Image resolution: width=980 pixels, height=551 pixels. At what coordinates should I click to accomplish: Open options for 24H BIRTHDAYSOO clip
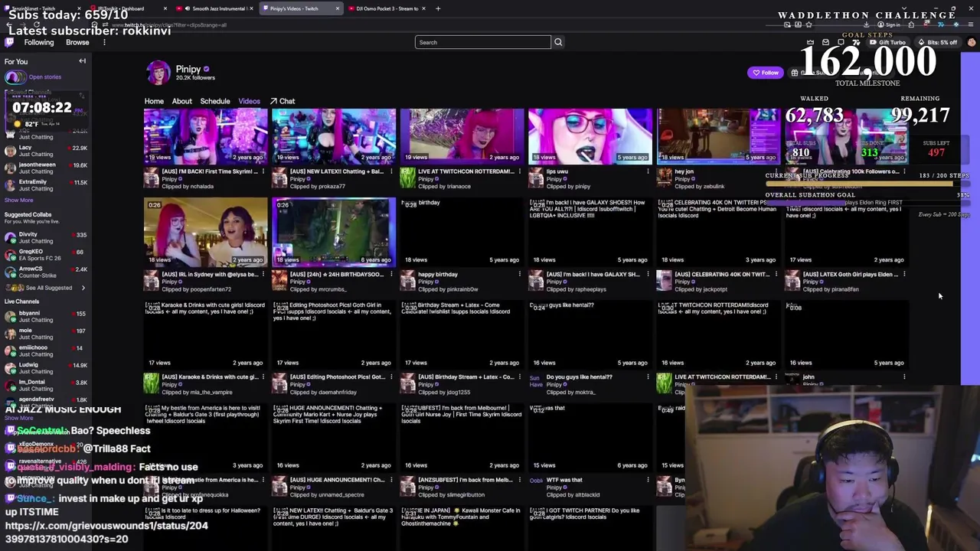pyautogui.click(x=391, y=274)
